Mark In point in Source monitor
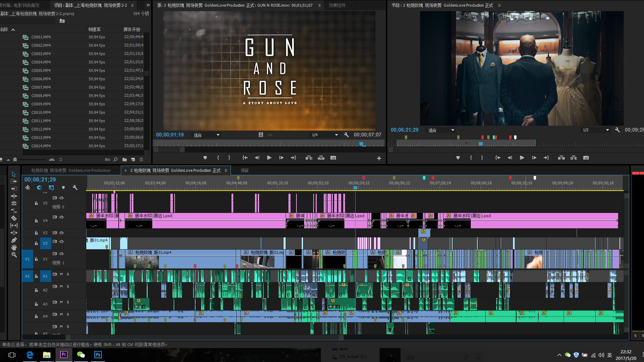The width and height of the screenshot is (644, 362). pyautogui.click(x=218, y=158)
